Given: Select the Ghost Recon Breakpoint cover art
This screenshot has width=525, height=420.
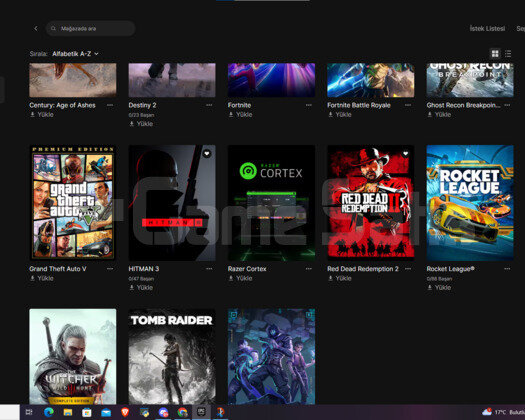Looking at the screenshot, I should (470, 80).
